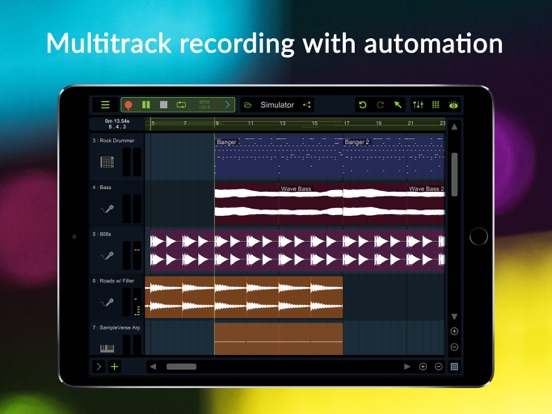Undo the last action

(362, 105)
